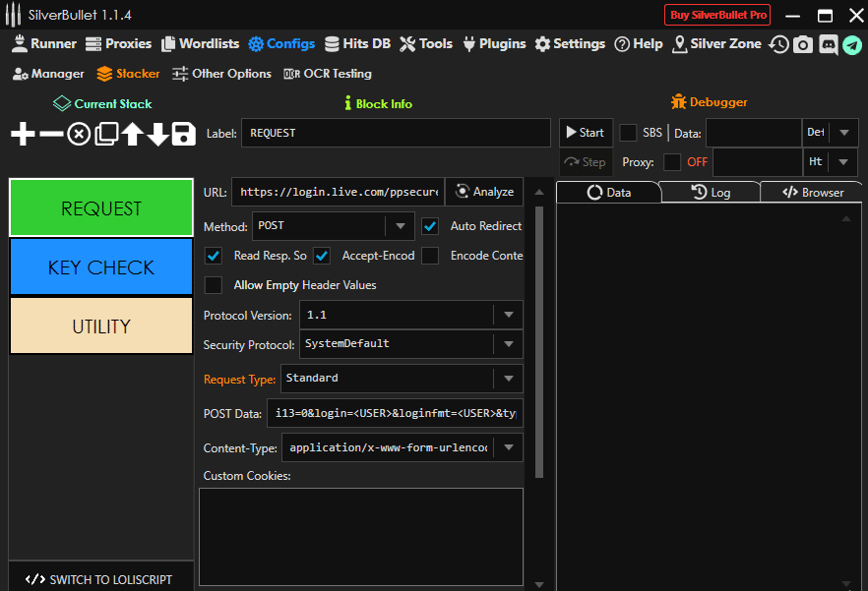Viewport: 868px width, 591px height.
Task: Open history clock icon in top bar
Action: click(778, 44)
